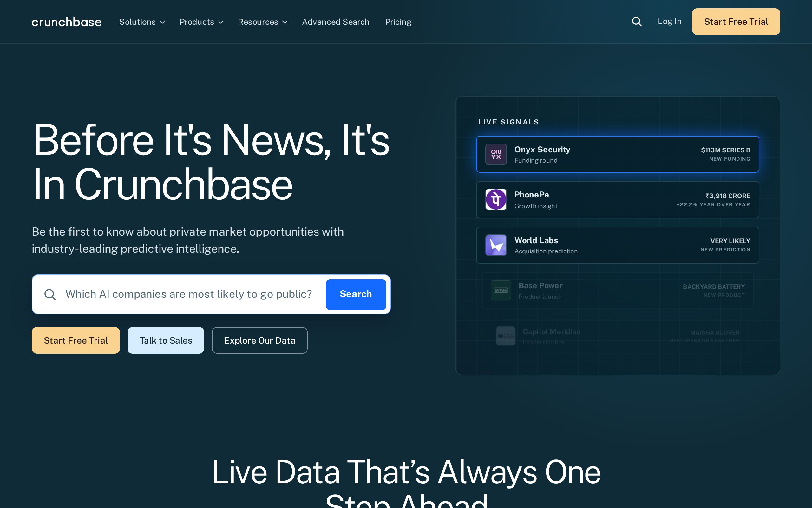Click the $113M SERIES B text
812x508 pixels.
click(x=725, y=150)
